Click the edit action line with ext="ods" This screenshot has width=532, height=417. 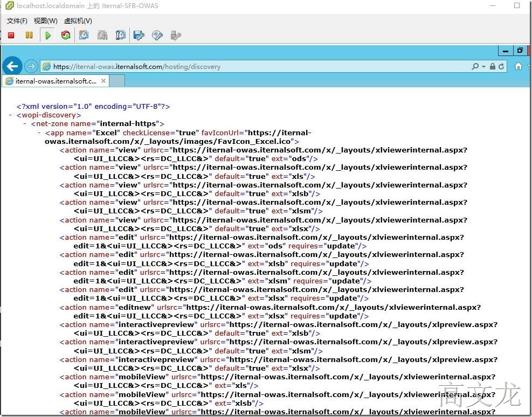[261, 242]
